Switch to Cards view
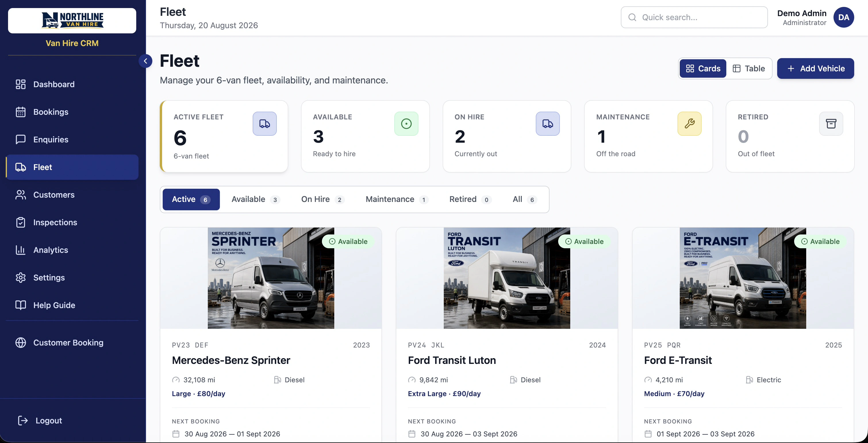The height and width of the screenshot is (443, 868). (703, 69)
